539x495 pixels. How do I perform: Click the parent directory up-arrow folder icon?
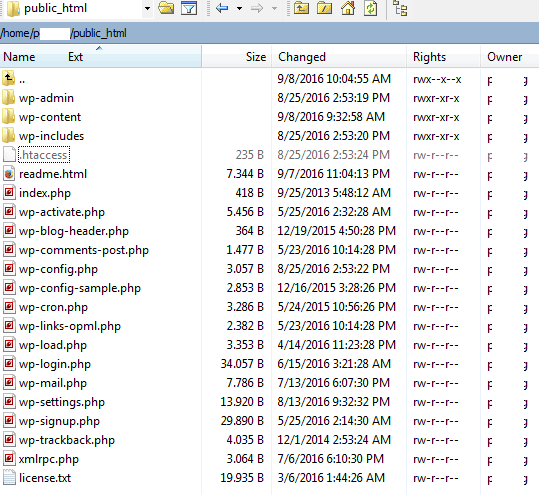click(x=8, y=78)
